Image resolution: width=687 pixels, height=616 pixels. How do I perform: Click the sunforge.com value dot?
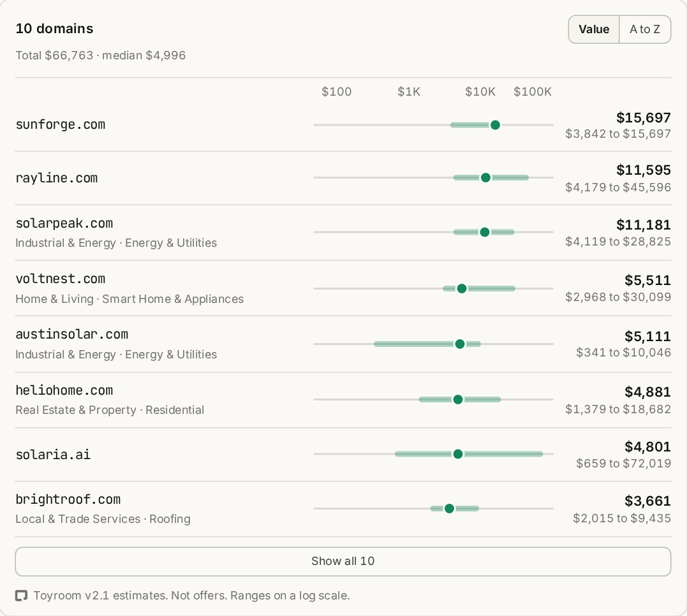click(x=495, y=125)
